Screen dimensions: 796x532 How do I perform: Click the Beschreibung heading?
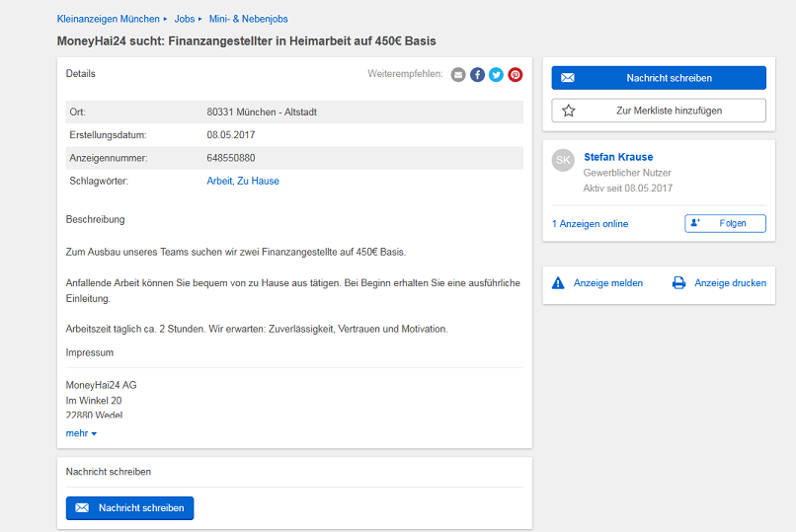click(95, 219)
